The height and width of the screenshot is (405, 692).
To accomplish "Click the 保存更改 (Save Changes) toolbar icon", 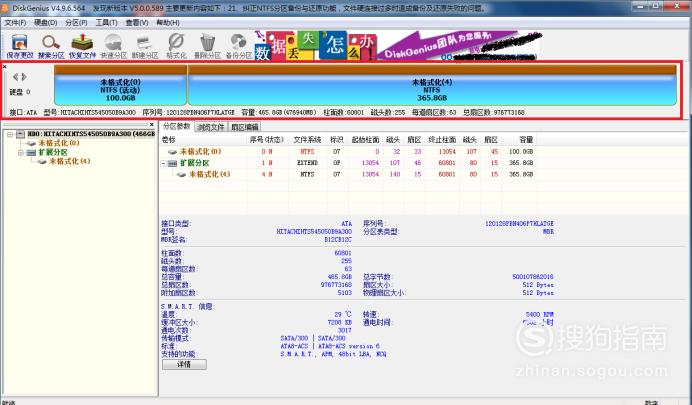I will tap(19, 46).
